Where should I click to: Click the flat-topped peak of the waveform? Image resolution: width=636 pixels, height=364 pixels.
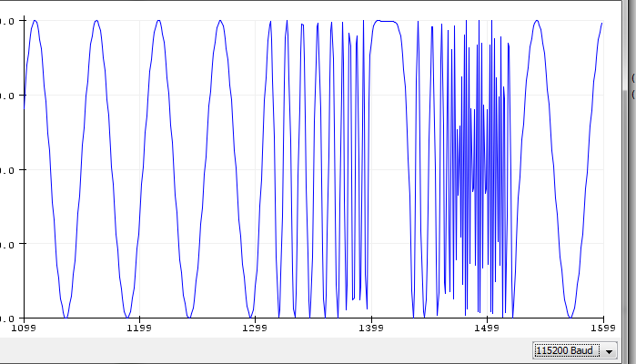(389, 21)
